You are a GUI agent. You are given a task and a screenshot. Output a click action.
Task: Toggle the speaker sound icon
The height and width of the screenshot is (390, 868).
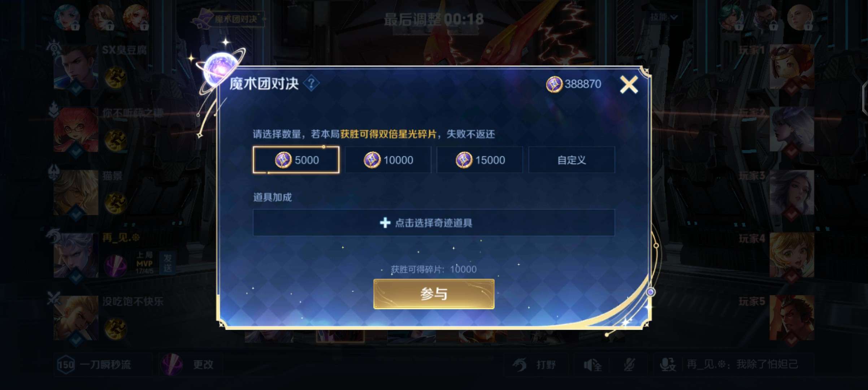click(x=592, y=365)
